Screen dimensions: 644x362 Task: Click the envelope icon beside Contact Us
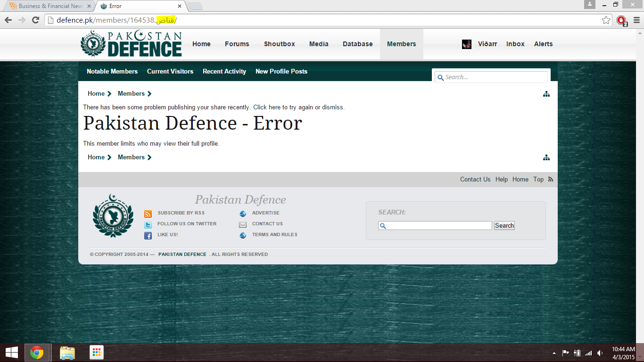243,225
